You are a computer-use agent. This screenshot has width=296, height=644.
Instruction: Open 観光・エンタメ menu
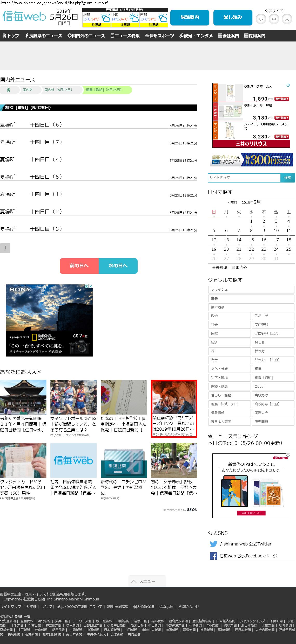[x=196, y=36]
